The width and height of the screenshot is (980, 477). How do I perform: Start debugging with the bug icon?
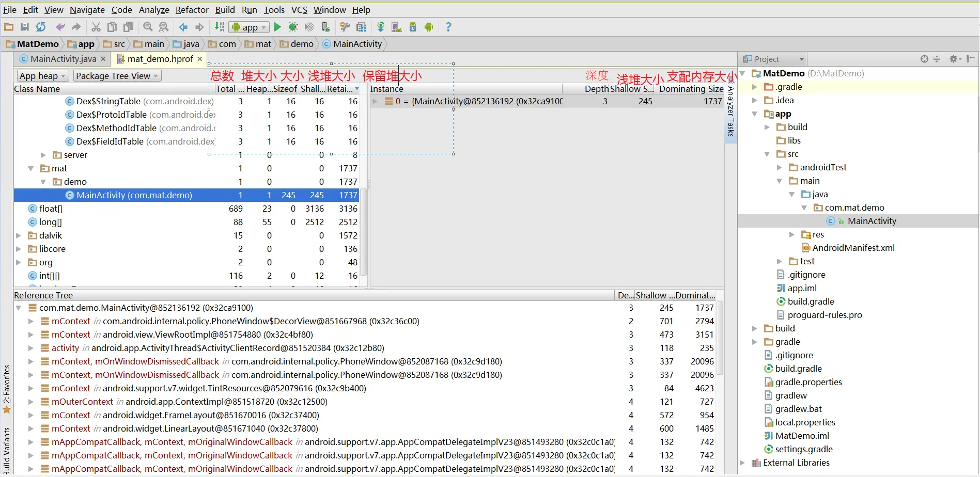(293, 27)
